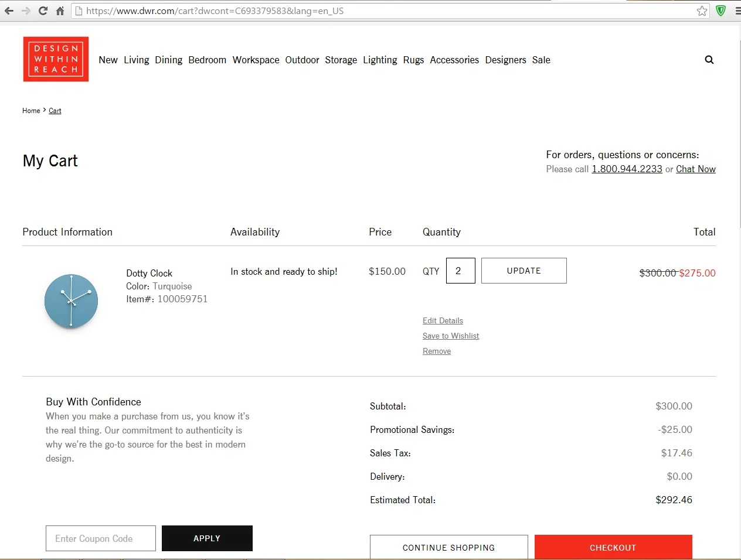This screenshot has height=560, width=741.
Task: Click the Design Within Reach logo
Action: (x=56, y=59)
